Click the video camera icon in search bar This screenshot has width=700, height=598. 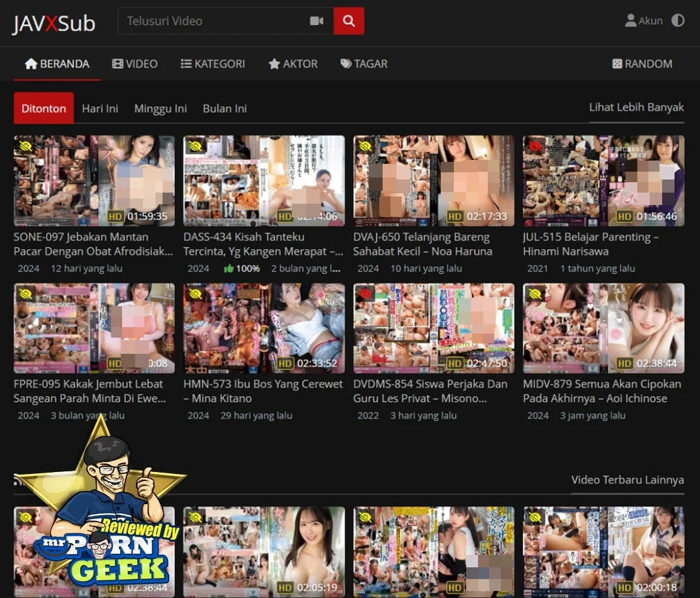(x=317, y=21)
